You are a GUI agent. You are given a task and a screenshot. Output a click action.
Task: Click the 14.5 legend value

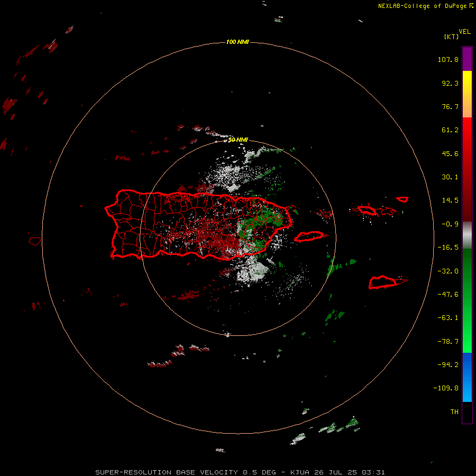[x=450, y=200]
